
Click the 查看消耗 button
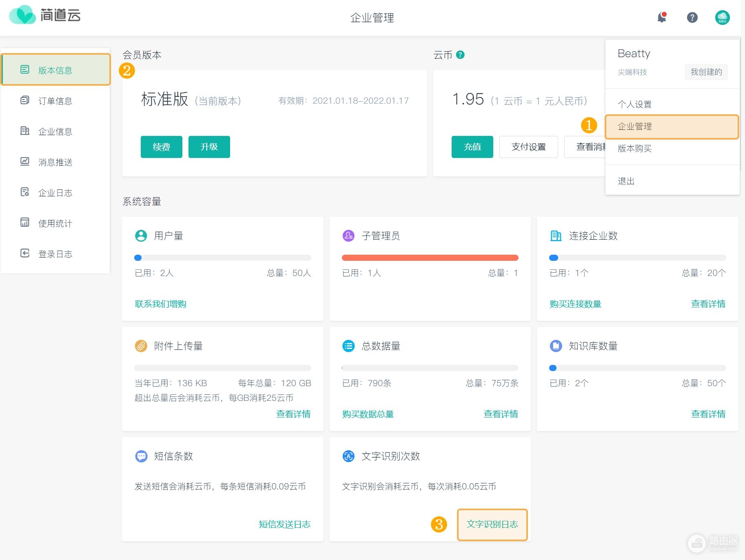pyautogui.click(x=585, y=147)
